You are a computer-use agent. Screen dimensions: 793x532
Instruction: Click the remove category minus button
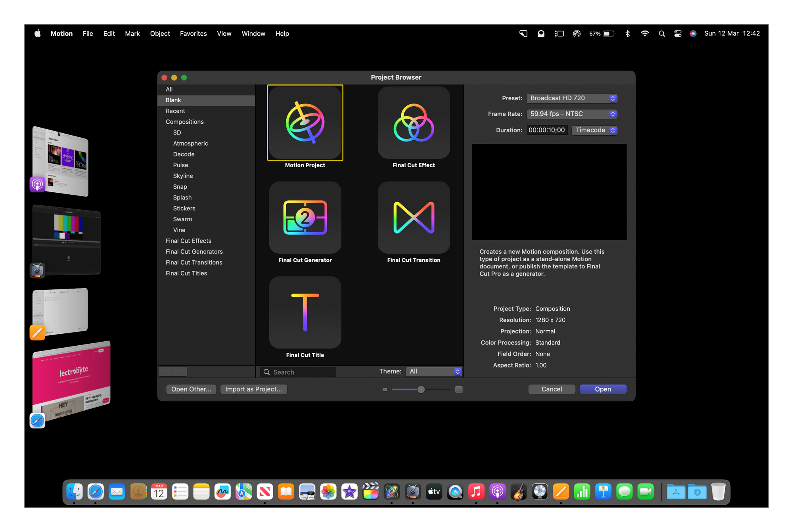[x=180, y=372]
